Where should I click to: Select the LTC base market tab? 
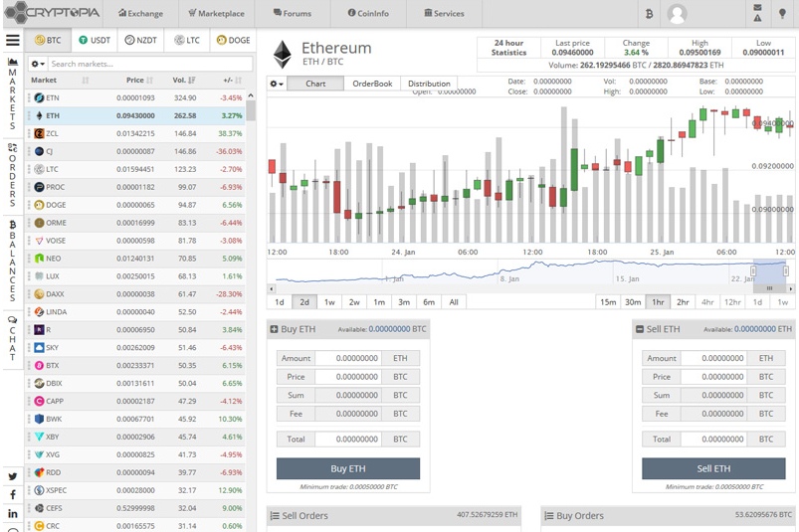click(x=187, y=40)
